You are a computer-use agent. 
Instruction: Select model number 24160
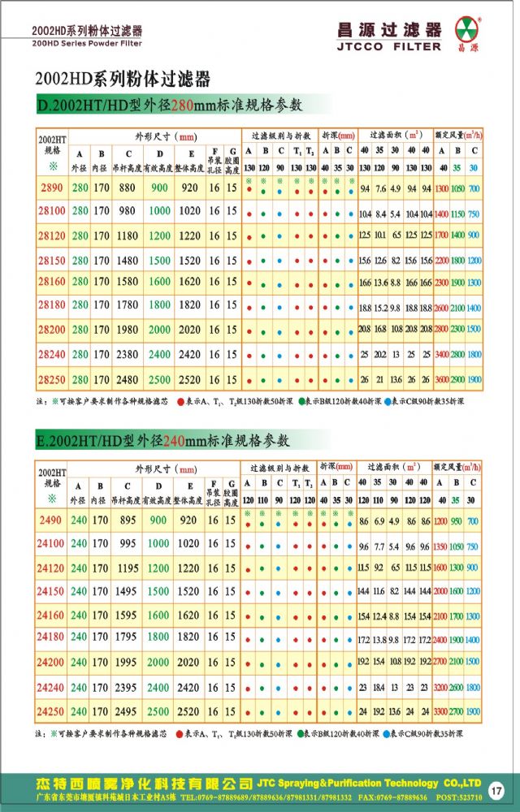pyautogui.click(x=50, y=615)
